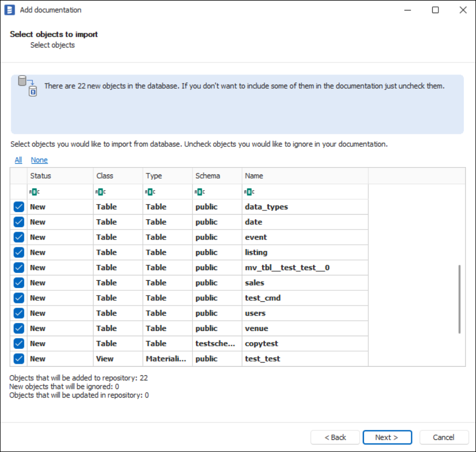Uncheck the venue table checkbox
476x452 pixels.
coord(19,328)
